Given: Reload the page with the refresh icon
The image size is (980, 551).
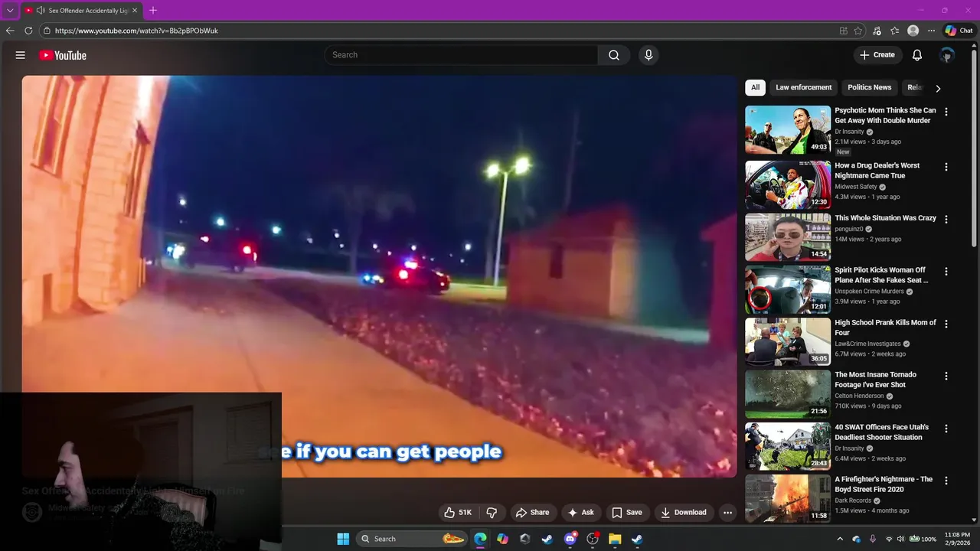Looking at the screenshot, I should pyautogui.click(x=28, y=31).
